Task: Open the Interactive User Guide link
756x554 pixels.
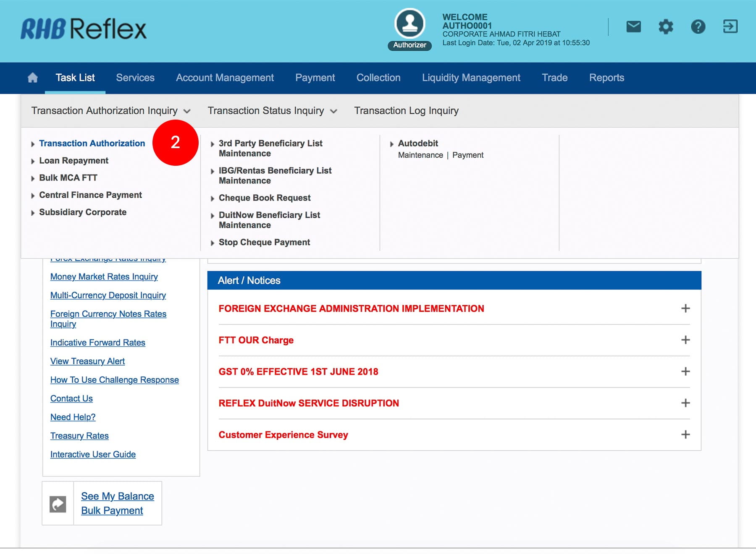Action: pos(93,454)
